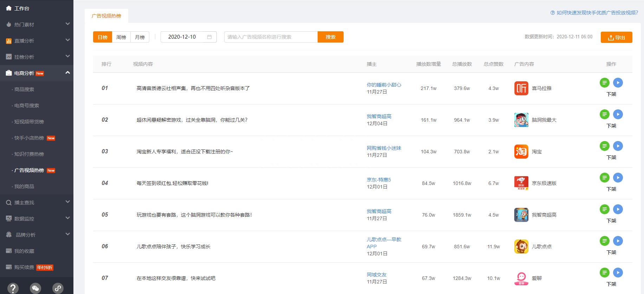This screenshot has height=294, width=644.
Task: Expand the 数据监控 sidebar menu
Action: coord(37,218)
